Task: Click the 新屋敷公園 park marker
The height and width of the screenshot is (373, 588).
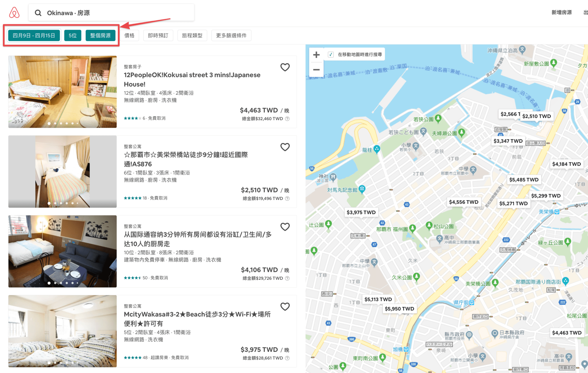Action: tap(554, 63)
